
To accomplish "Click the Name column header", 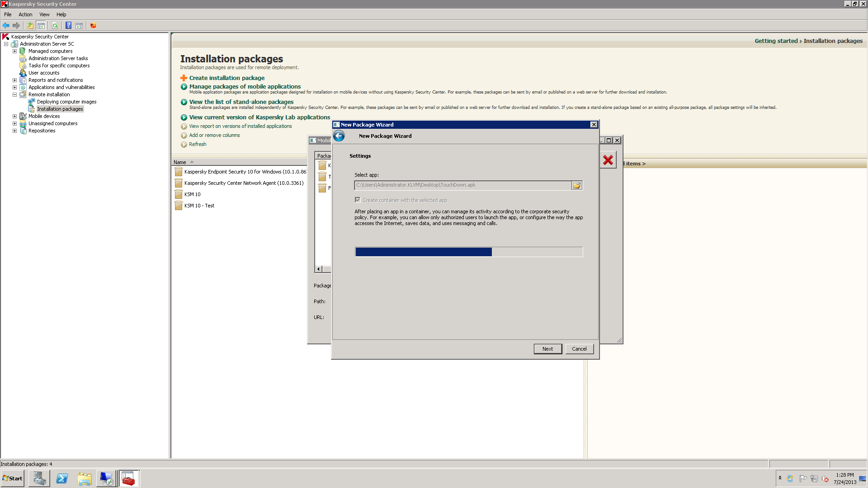I will click(239, 162).
